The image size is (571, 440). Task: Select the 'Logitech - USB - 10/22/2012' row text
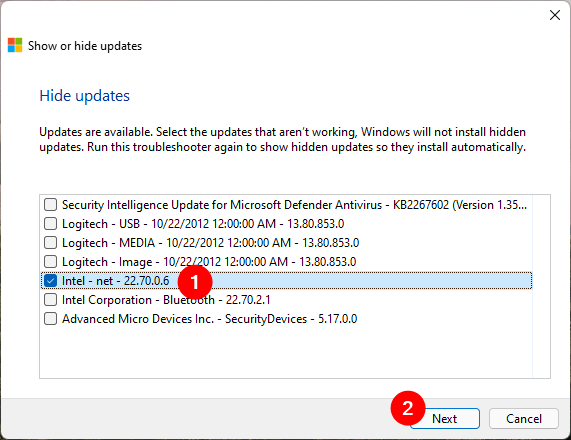pos(203,224)
